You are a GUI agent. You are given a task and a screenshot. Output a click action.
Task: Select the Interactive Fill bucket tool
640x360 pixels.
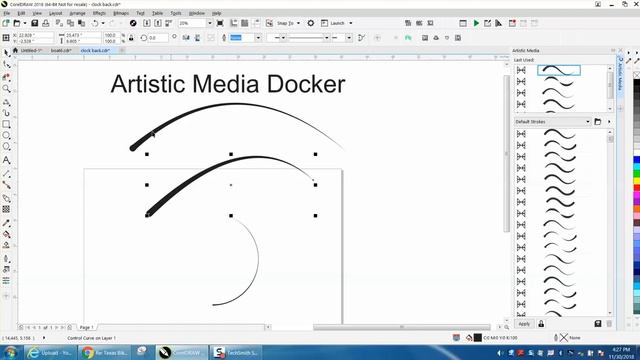pyautogui.click(x=7, y=234)
